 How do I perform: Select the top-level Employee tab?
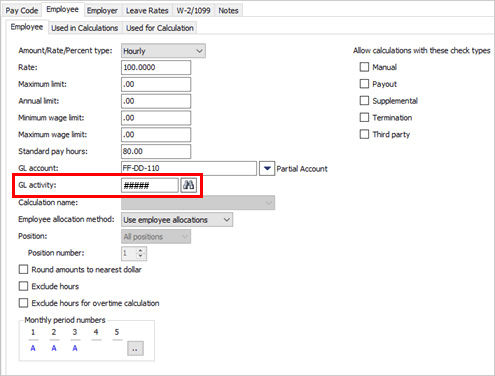(x=62, y=10)
